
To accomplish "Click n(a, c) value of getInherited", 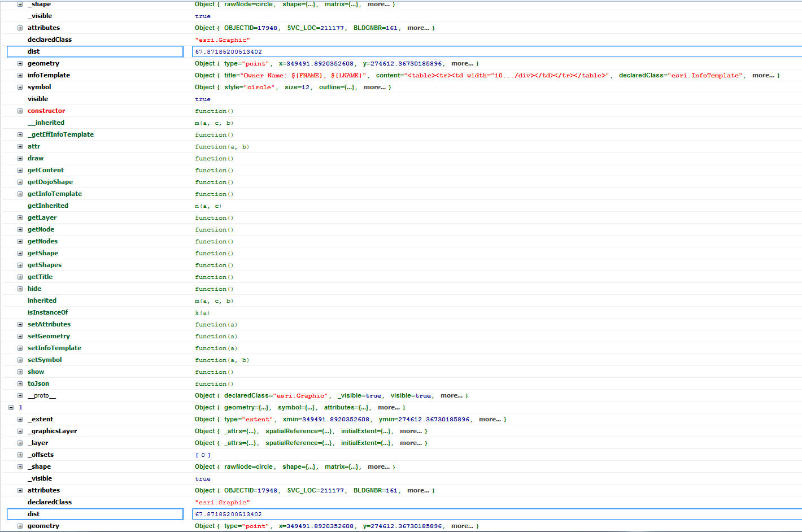I will (208, 206).
